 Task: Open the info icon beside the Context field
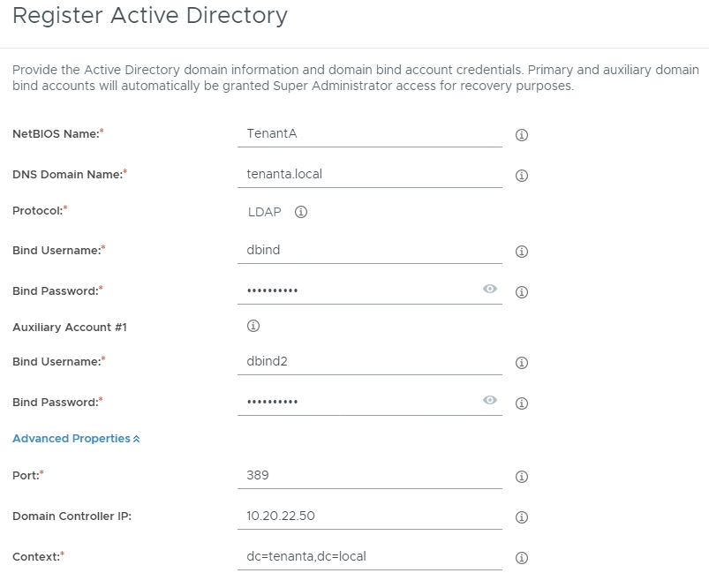tap(521, 558)
